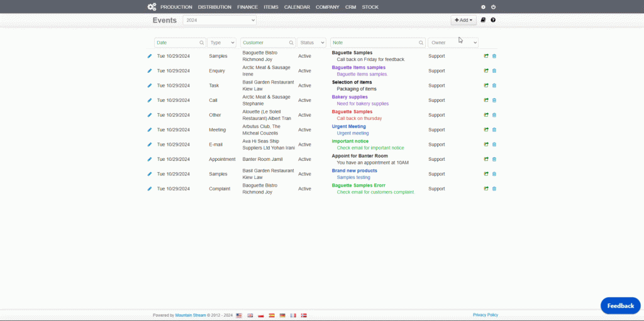Click the green folder icon on the E-mail row
This screenshot has height=321, width=644.
(x=486, y=144)
